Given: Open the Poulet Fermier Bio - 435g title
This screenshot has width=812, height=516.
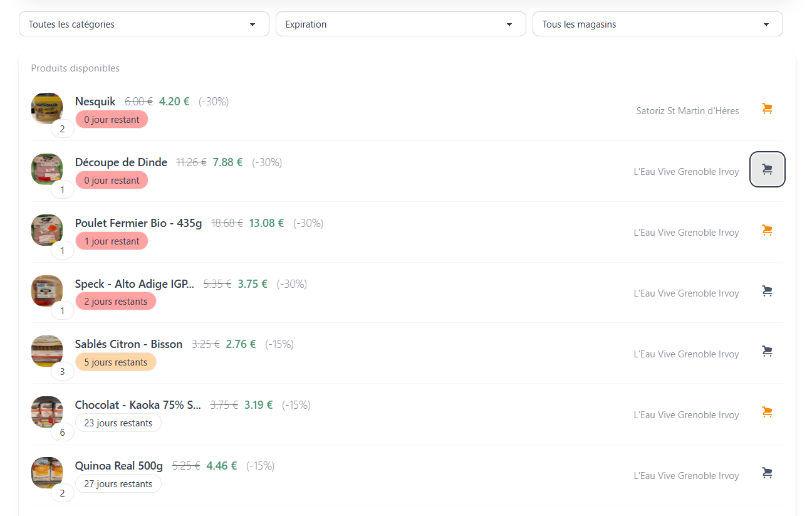Looking at the screenshot, I should [138, 223].
